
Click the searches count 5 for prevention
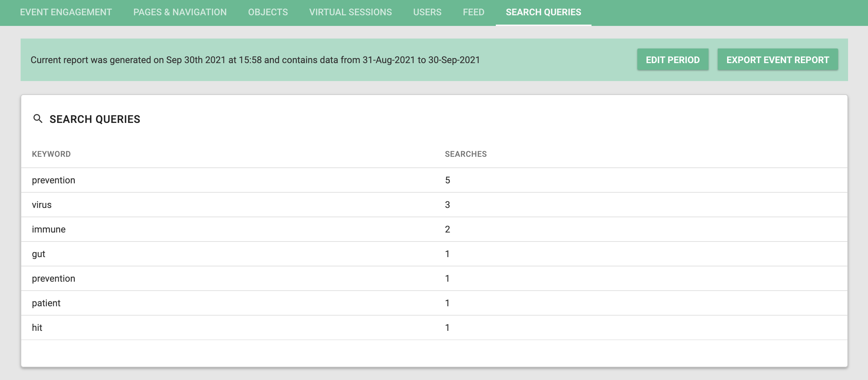447,180
